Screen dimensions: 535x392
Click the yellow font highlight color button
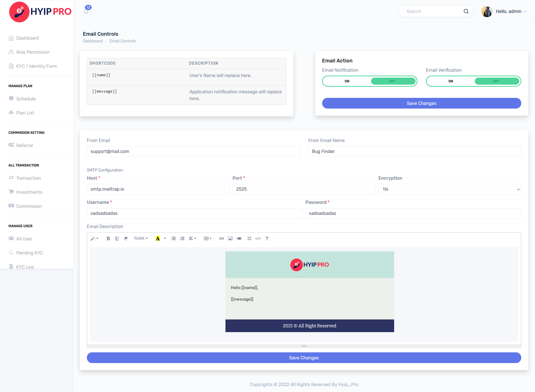[158, 238]
